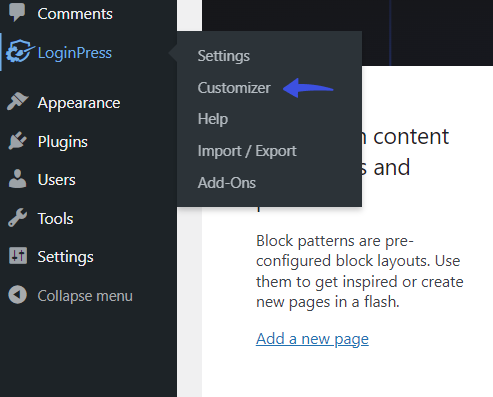This screenshot has width=493, height=397.
Task: Open the Tools menu label
Action: [55, 219]
